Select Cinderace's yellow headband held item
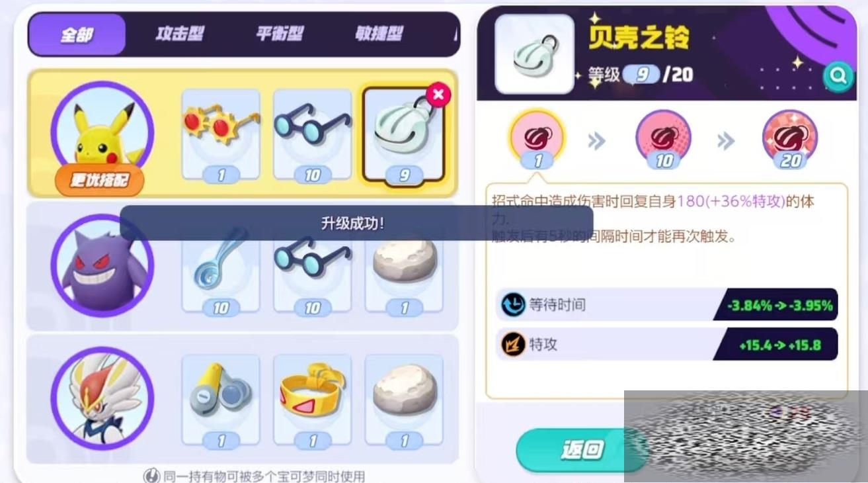 [312, 401]
